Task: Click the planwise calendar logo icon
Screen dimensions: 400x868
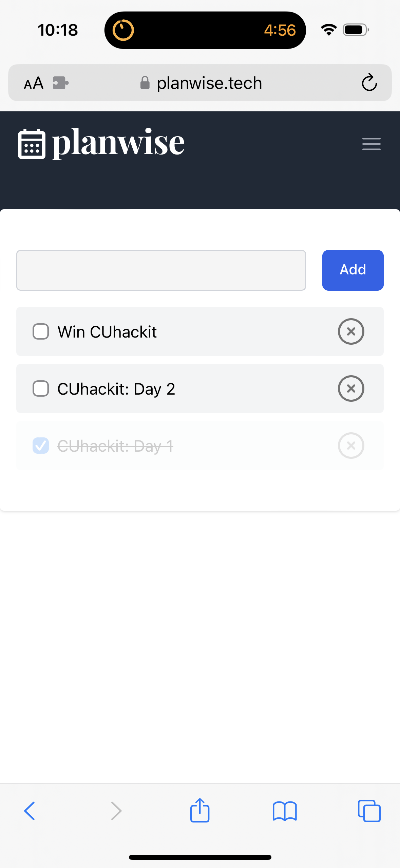Action: (x=32, y=144)
